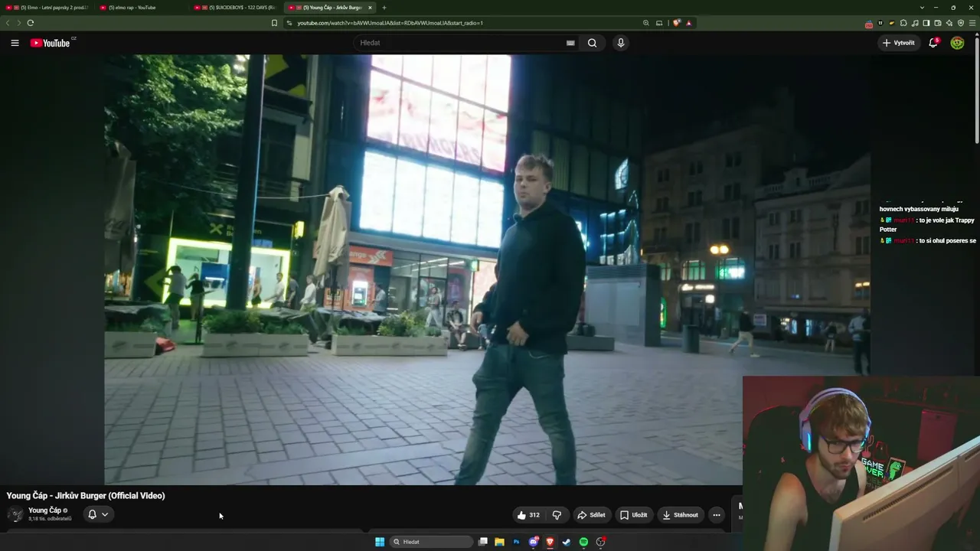The image size is (980, 551).
Task: Go to YouTube home via logo
Action: [50, 43]
